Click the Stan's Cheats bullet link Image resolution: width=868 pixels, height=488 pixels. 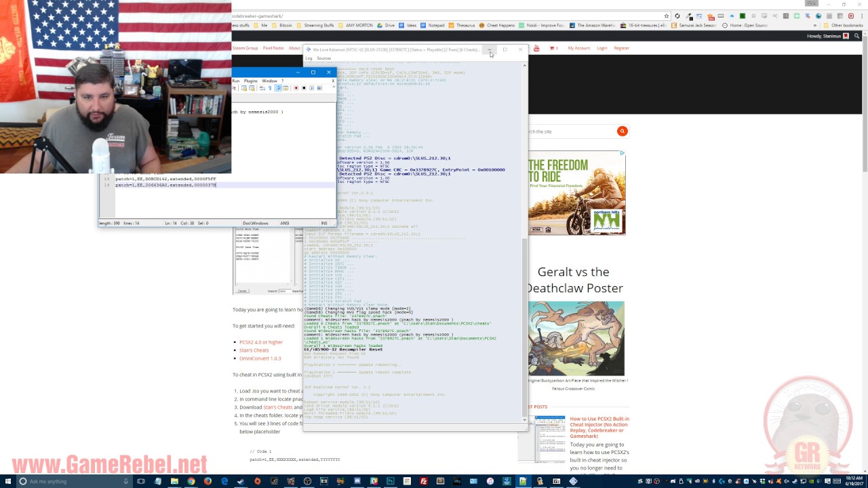pos(254,350)
